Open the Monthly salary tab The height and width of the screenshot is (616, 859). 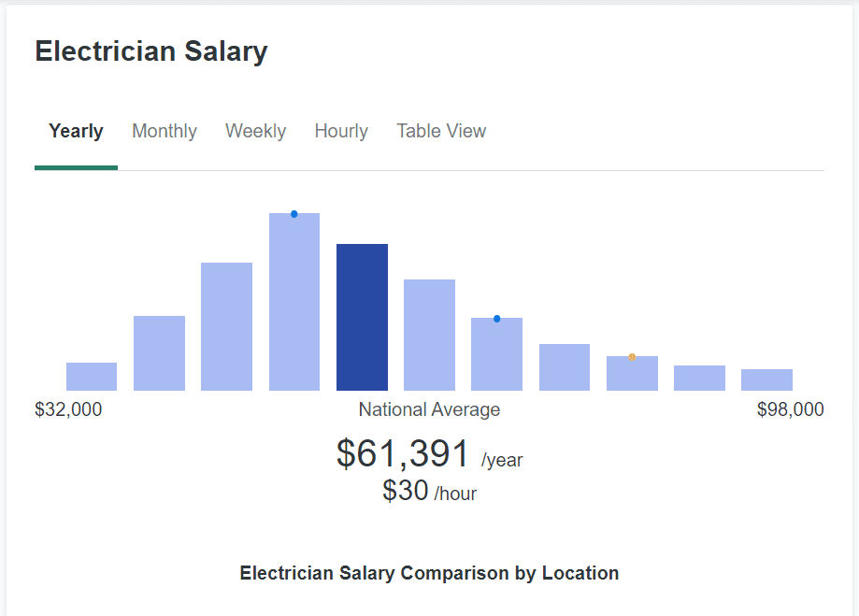click(165, 132)
